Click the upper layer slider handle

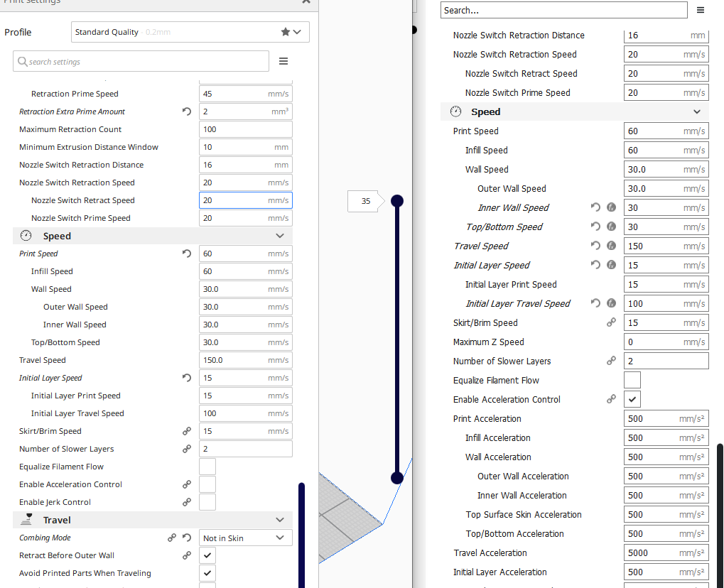[397, 201]
